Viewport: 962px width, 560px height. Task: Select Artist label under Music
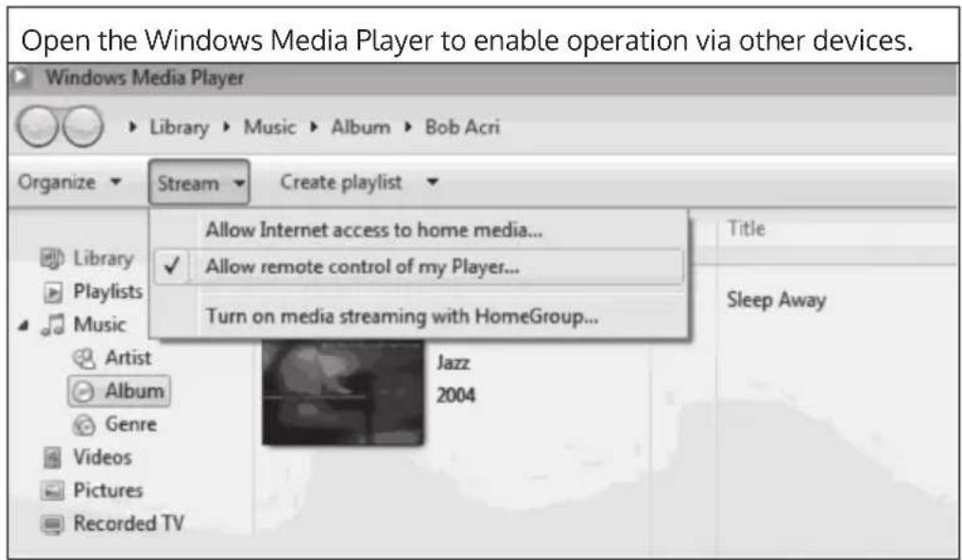coord(128,358)
